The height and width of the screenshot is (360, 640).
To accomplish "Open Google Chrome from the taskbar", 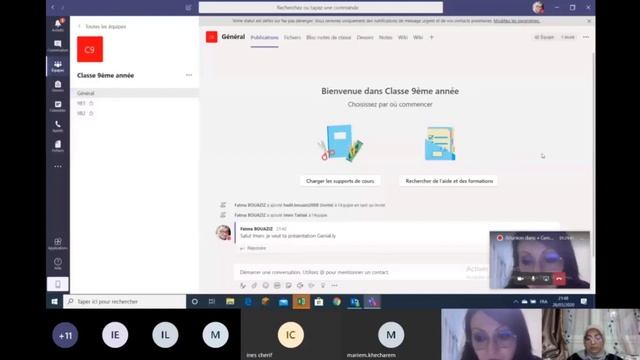I will [337, 302].
